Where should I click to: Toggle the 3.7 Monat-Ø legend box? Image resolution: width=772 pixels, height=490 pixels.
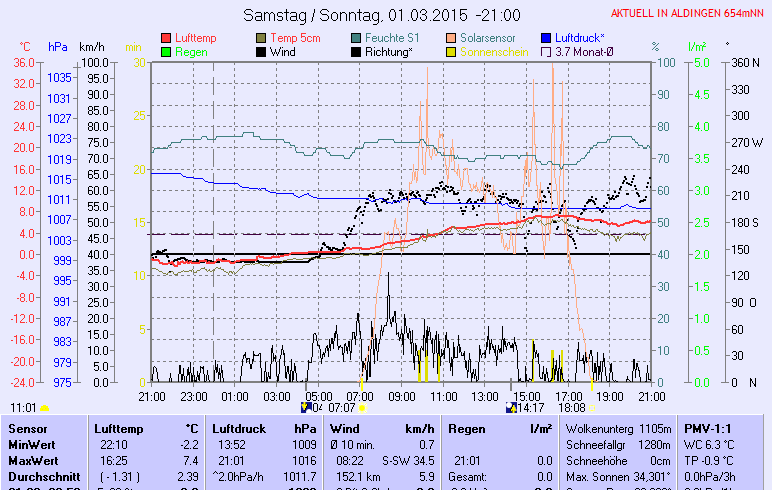click(x=546, y=52)
